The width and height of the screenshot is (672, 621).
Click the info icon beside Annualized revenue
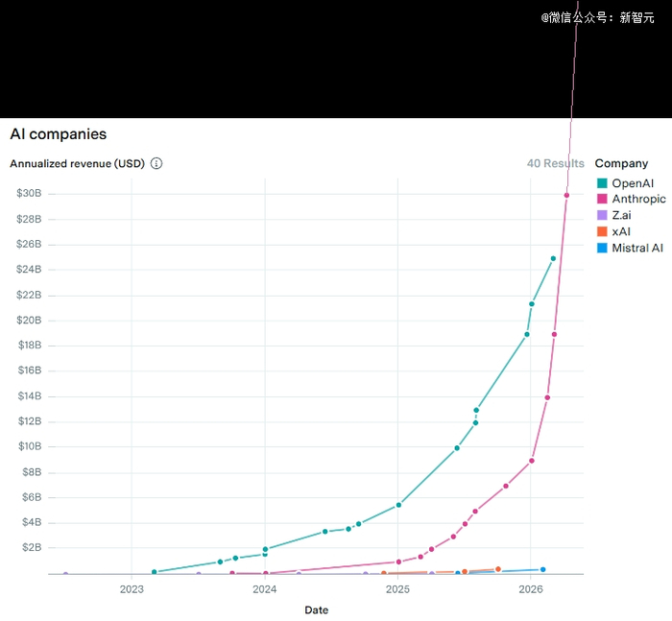(x=156, y=163)
